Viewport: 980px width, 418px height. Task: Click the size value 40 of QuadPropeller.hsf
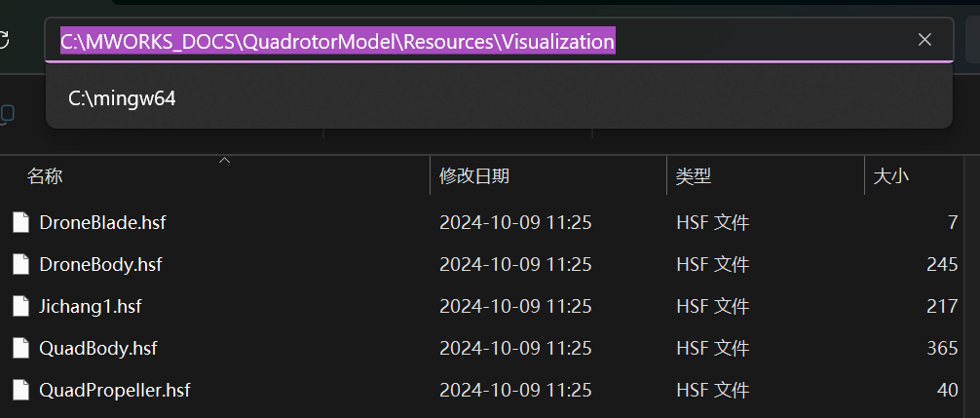[948, 391]
